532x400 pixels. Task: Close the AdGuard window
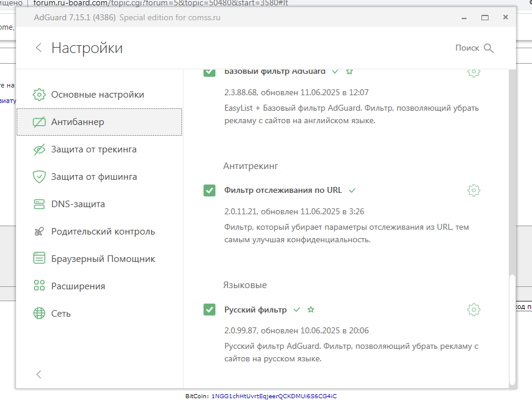coord(506,17)
